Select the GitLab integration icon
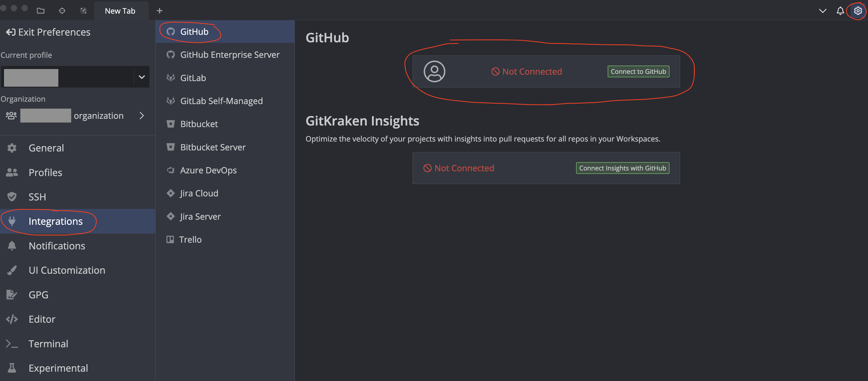 point(171,78)
